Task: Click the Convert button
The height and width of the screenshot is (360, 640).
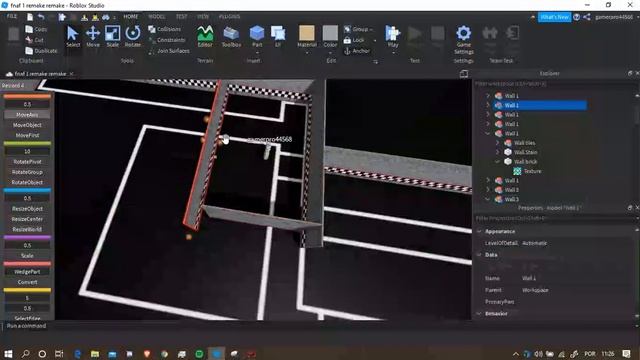Action: point(27,282)
